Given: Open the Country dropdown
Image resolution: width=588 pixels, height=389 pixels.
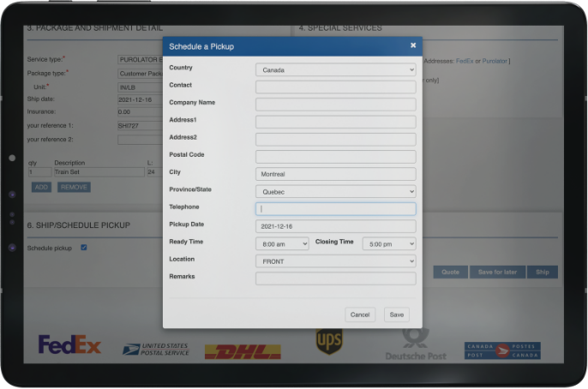Looking at the screenshot, I should pos(335,69).
